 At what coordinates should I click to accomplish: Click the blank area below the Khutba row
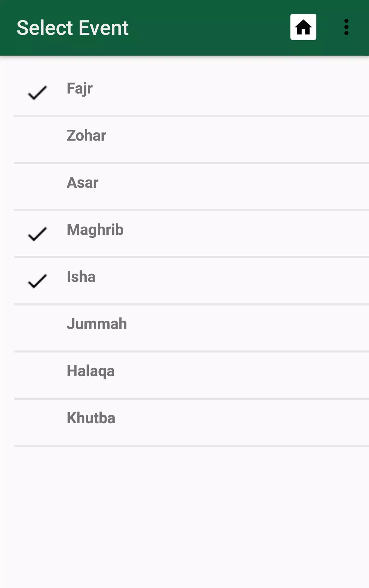tap(184, 517)
